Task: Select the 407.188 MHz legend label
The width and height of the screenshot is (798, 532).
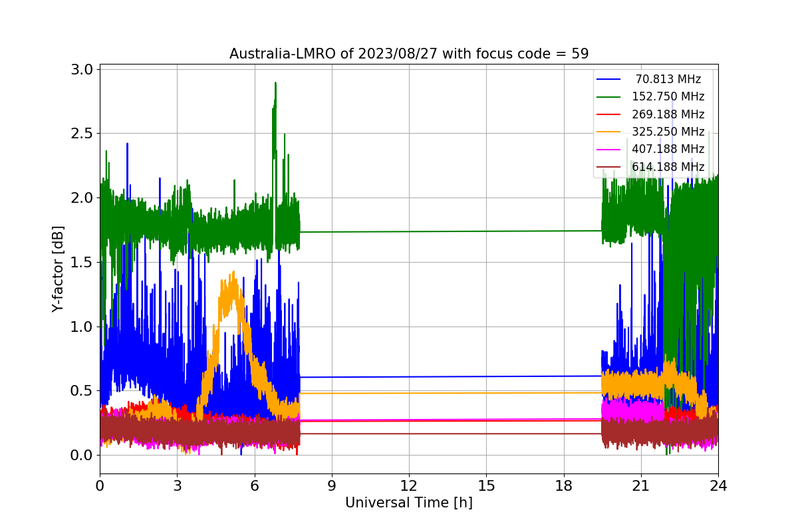Action: coord(668,149)
